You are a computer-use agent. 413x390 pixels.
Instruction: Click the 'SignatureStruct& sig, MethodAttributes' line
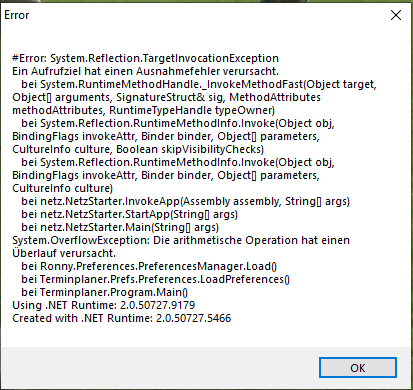167,97
